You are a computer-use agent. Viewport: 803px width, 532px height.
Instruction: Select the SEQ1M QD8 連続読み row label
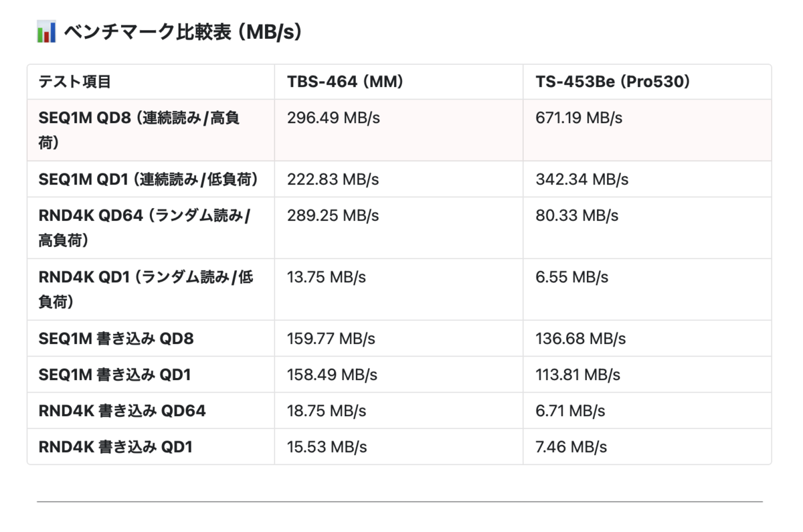(x=139, y=130)
